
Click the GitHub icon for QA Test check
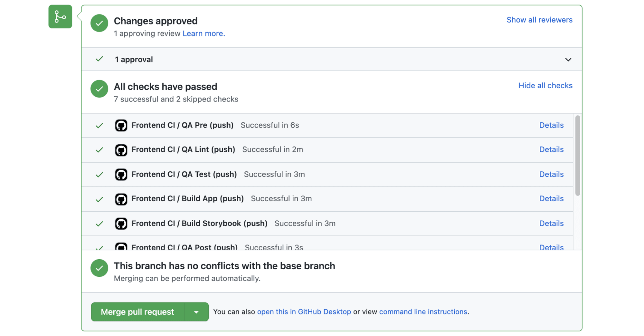tap(121, 174)
